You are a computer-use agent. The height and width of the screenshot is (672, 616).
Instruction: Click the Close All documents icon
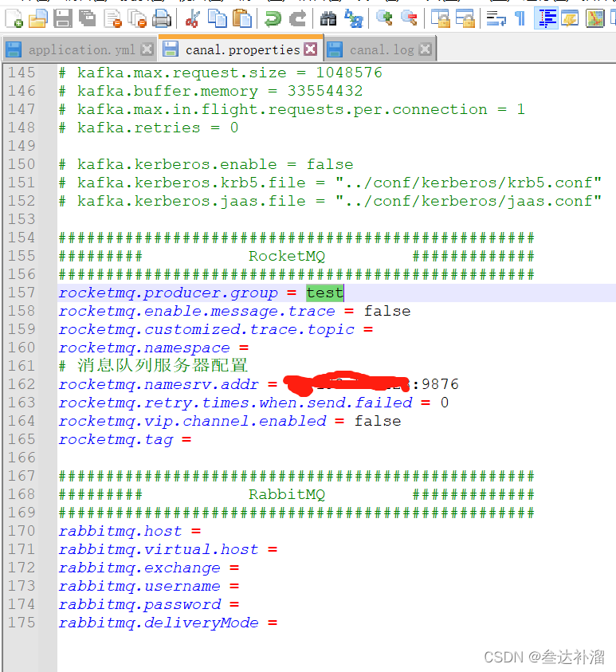pyautogui.click(x=138, y=19)
